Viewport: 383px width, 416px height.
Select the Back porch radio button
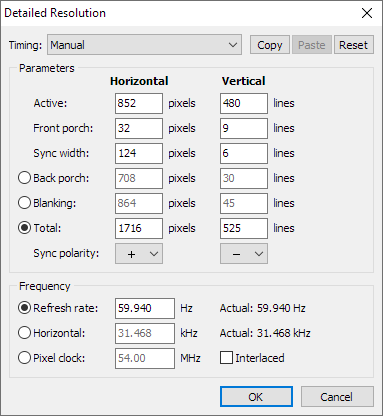[x=24, y=178]
